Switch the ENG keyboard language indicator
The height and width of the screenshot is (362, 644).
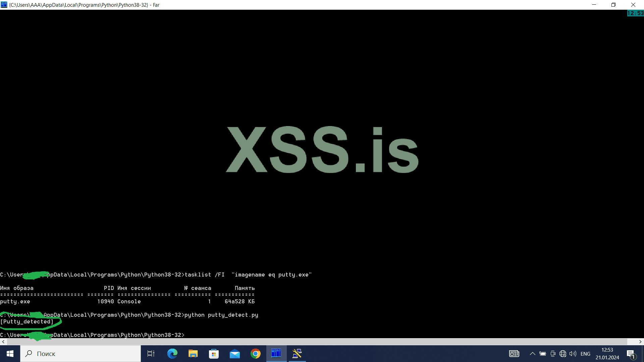pyautogui.click(x=585, y=354)
